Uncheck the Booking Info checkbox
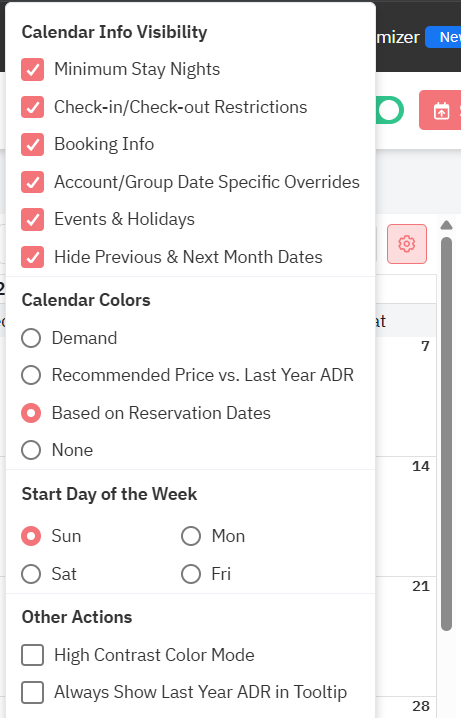Viewport: 461px width, 718px height. point(33,145)
